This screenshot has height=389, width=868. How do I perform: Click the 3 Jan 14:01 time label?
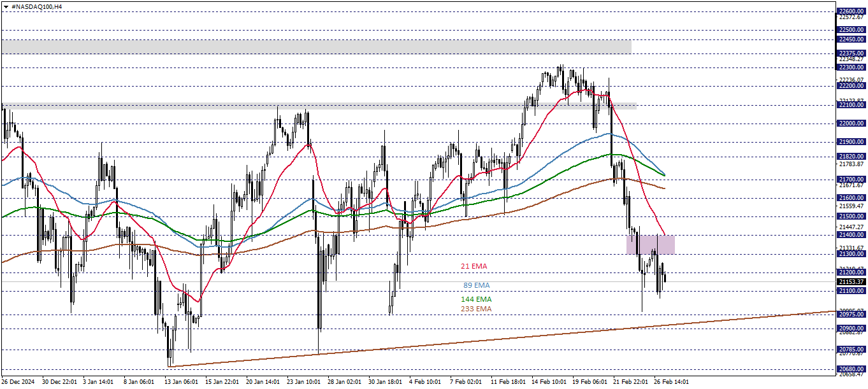[x=98, y=382]
